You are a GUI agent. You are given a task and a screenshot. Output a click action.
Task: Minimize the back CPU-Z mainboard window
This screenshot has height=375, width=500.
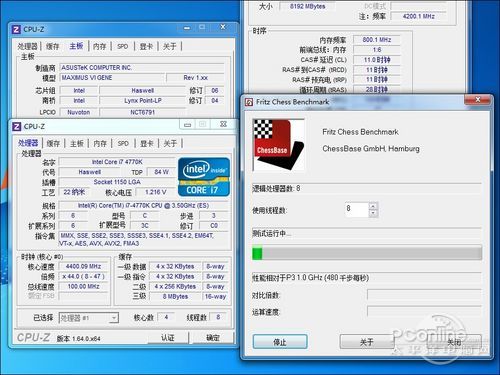coord(187,28)
